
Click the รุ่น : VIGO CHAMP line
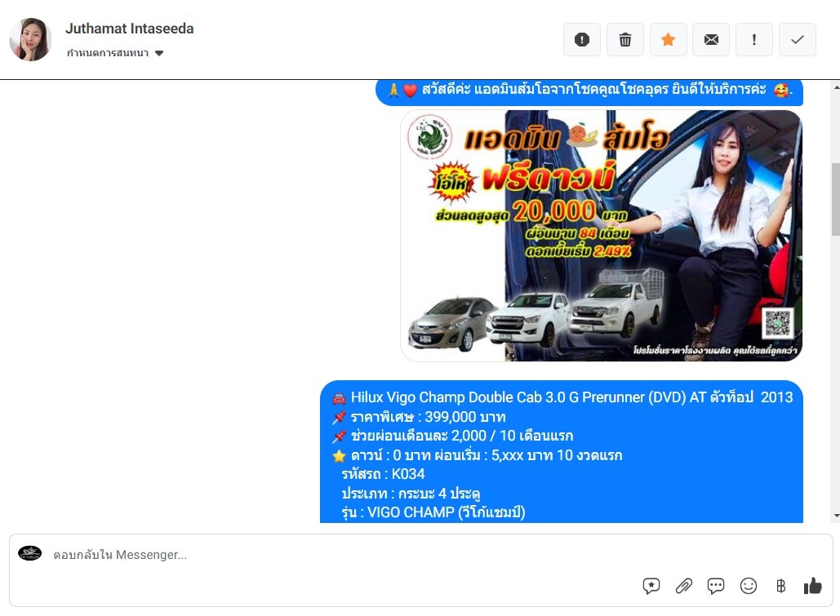[433, 512]
